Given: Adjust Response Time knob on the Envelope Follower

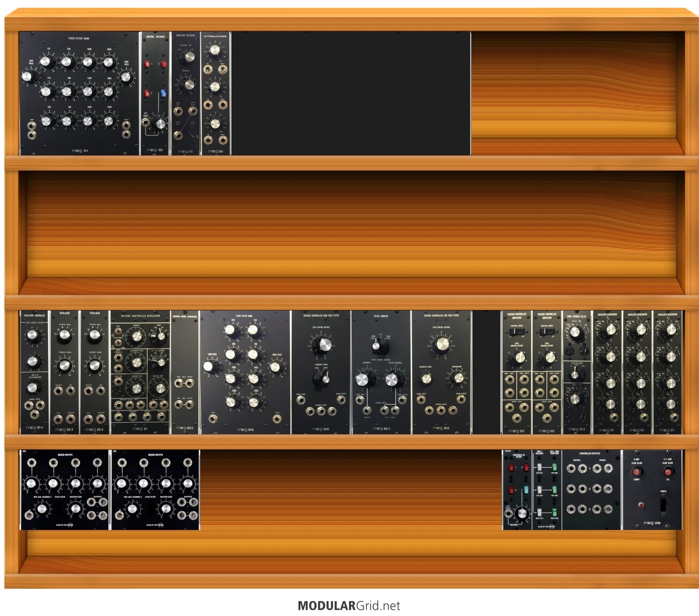Looking at the screenshot, I should pos(187,58).
